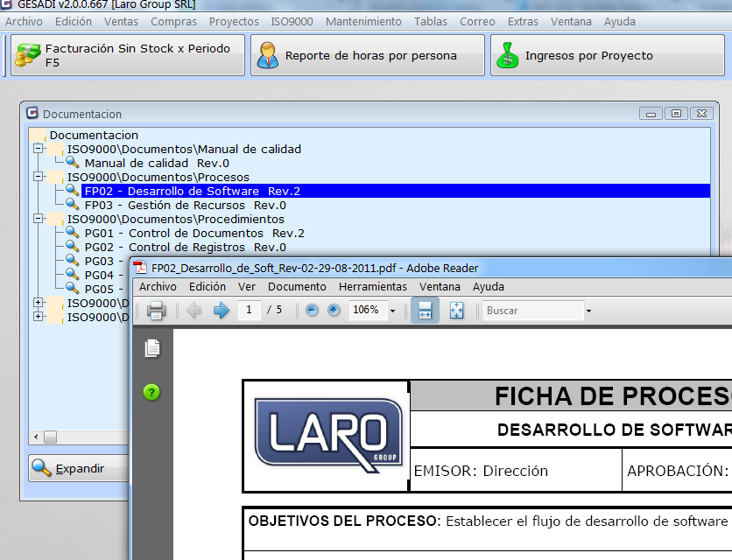This screenshot has width=732, height=560.
Task: Select the fit page width view
Action: (x=426, y=311)
